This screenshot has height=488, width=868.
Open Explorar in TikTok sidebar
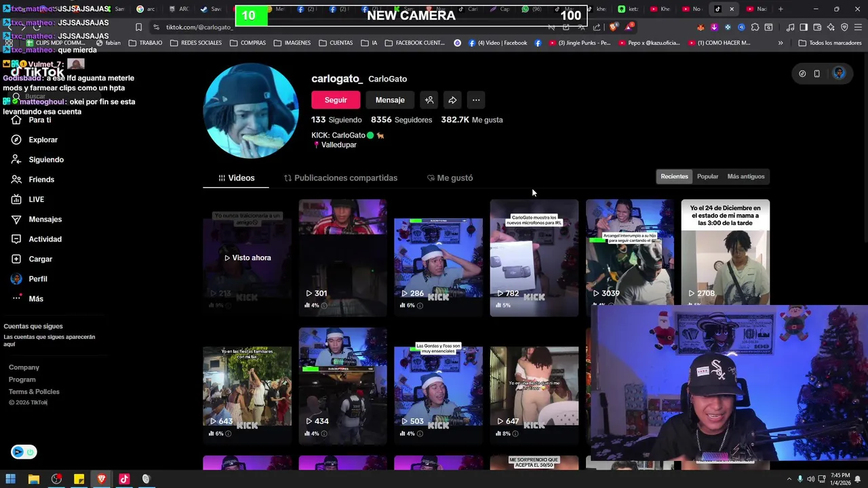click(x=34, y=140)
